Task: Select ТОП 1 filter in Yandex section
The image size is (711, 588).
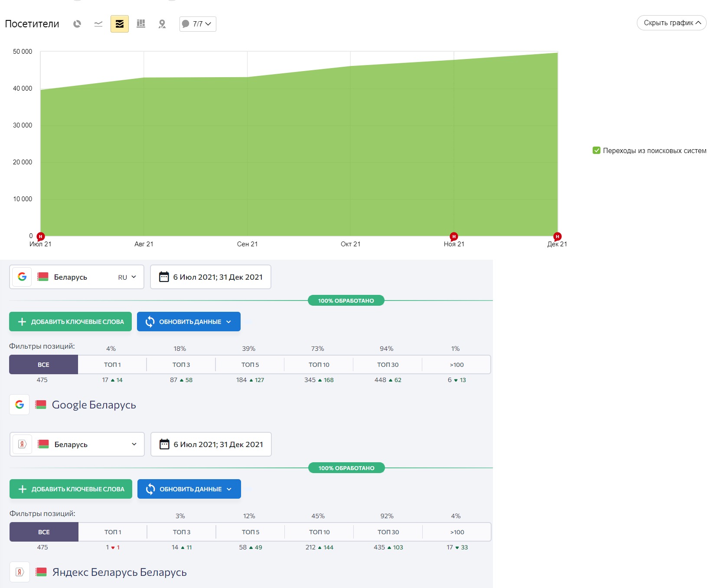Action: tap(113, 532)
